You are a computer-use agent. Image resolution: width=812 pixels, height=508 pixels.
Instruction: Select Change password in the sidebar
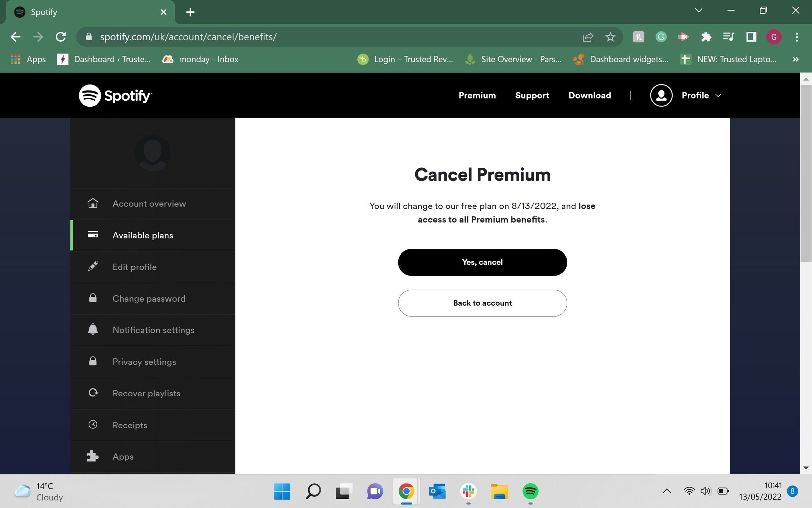[153, 299]
